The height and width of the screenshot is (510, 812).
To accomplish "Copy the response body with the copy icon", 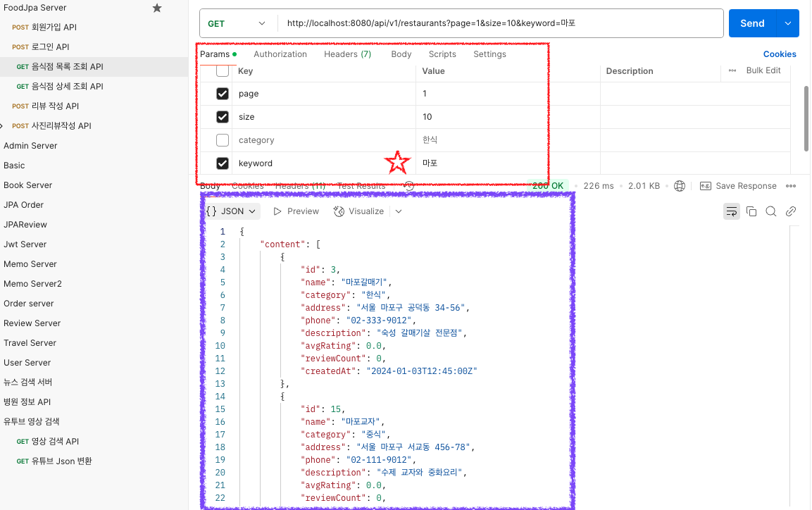I will (x=751, y=211).
